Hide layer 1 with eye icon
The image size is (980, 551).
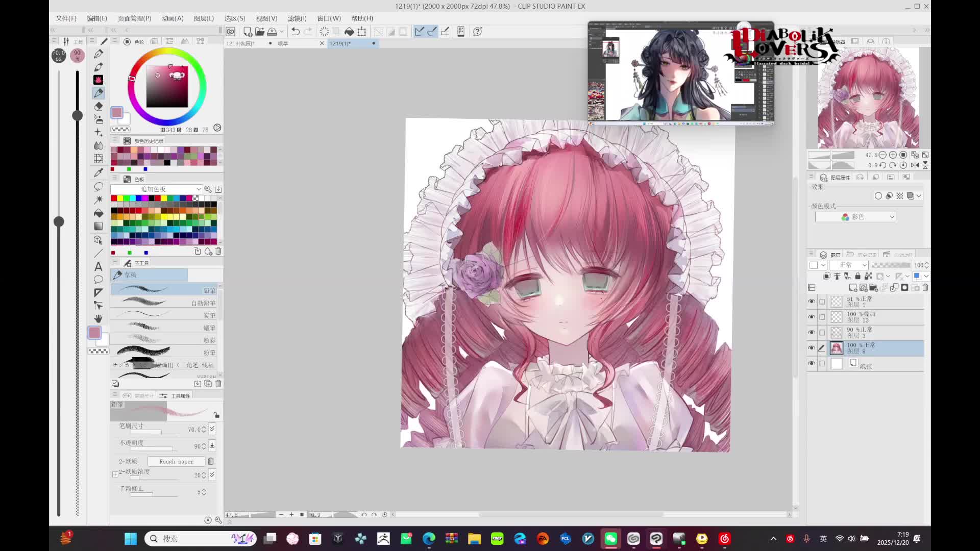click(812, 302)
